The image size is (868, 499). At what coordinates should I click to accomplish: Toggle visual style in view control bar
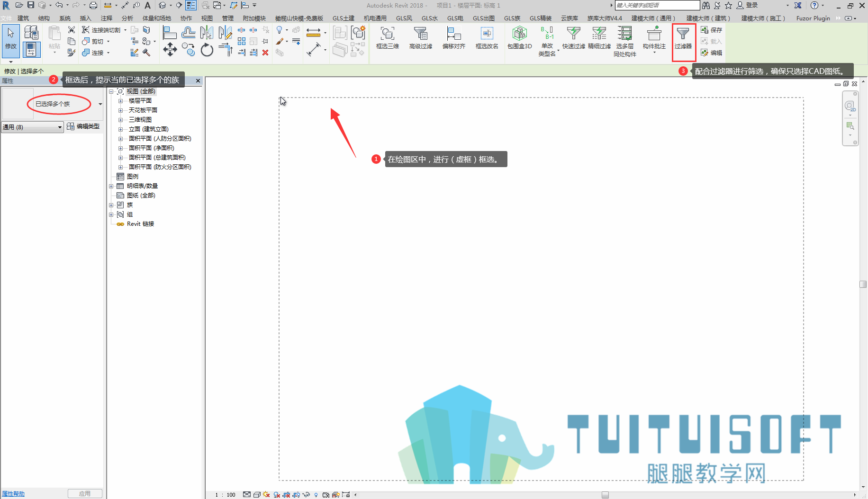click(257, 495)
